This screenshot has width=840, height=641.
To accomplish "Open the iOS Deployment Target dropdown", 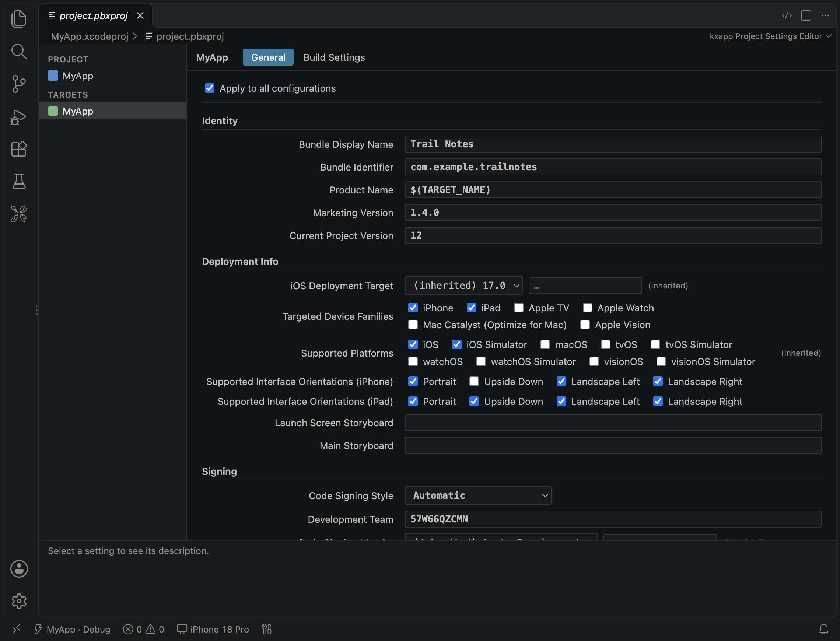I will coord(463,286).
